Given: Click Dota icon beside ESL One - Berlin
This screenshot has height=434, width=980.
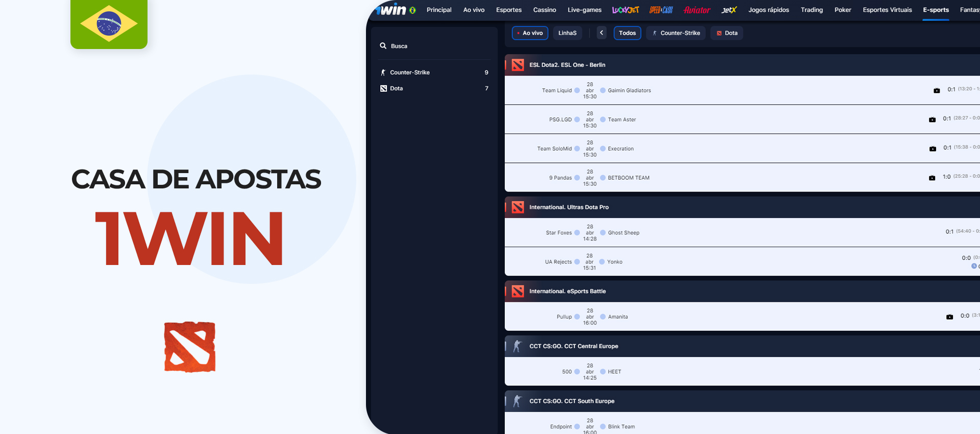Looking at the screenshot, I should 518,65.
